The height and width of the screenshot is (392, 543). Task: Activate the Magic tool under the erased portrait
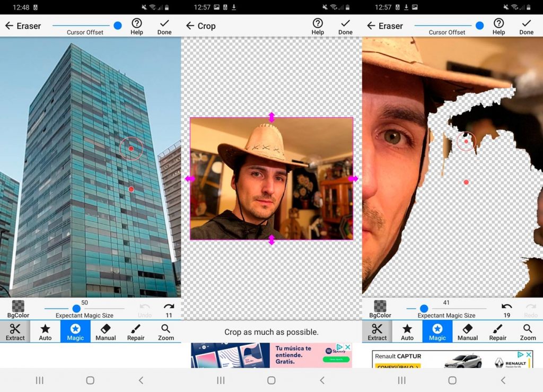[x=437, y=332]
